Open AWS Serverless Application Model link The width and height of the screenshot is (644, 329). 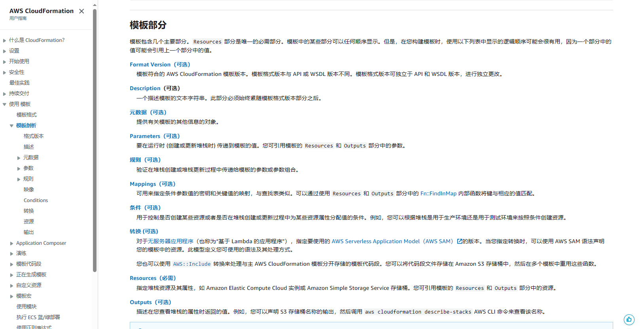coord(392,241)
